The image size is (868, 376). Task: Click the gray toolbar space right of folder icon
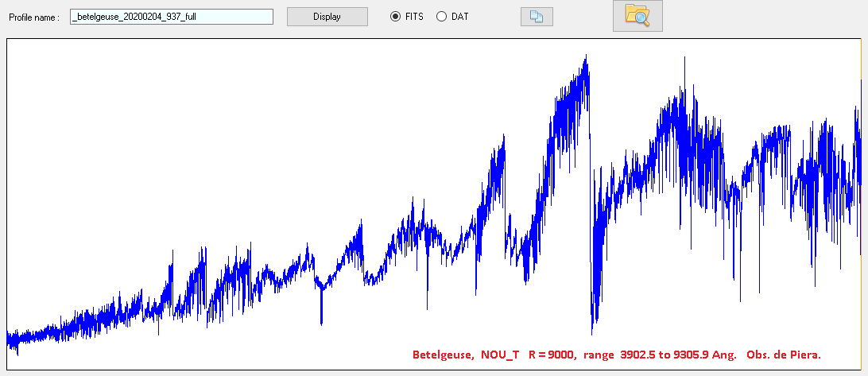point(755,17)
